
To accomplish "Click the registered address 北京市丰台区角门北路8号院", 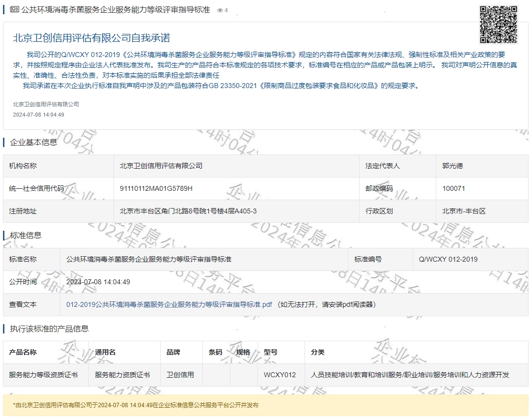I will pos(188,211).
